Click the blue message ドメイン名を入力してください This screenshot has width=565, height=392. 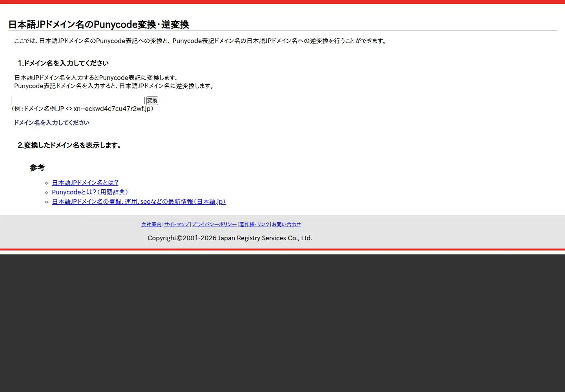pyautogui.click(x=52, y=123)
